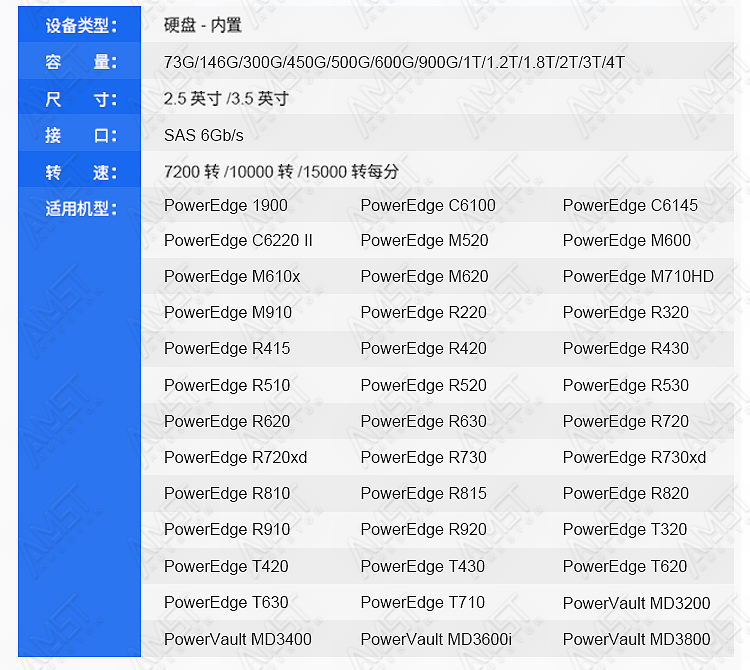The height and width of the screenshot is (670, 750).
Task: Click PowerEdge R430 cell
Action: 626,349
